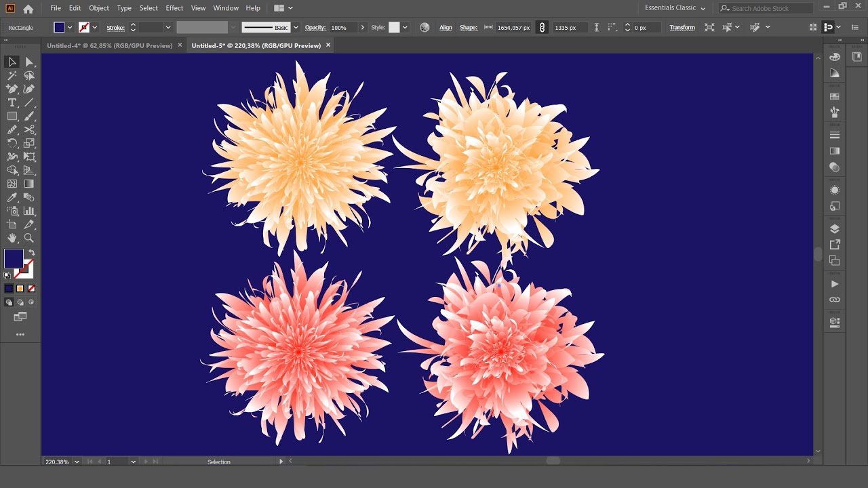Open the Swatches panel icon

tap(835, 96)
